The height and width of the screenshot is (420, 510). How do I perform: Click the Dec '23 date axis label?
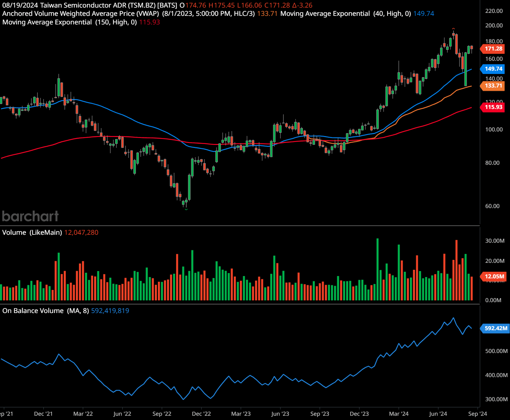[x=359, y=414]
